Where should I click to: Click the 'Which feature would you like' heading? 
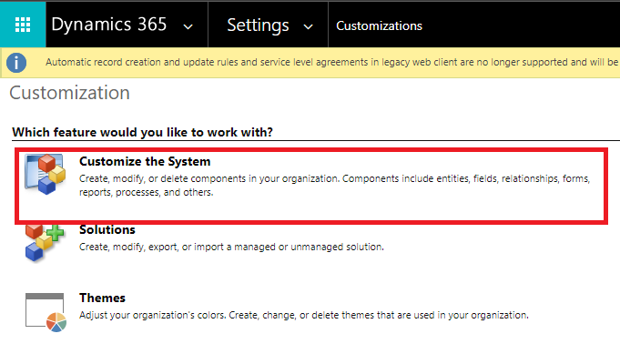click(143, 133)
